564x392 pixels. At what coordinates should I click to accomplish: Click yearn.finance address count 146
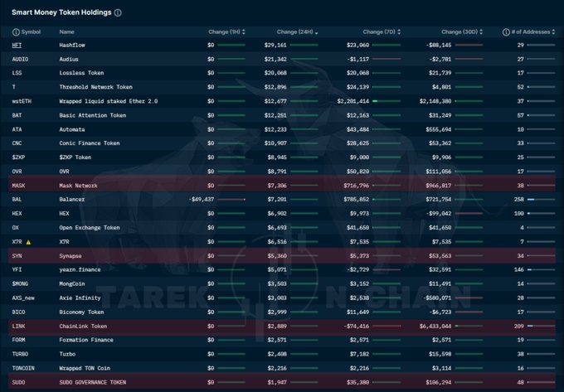click(x=519, y=270)
